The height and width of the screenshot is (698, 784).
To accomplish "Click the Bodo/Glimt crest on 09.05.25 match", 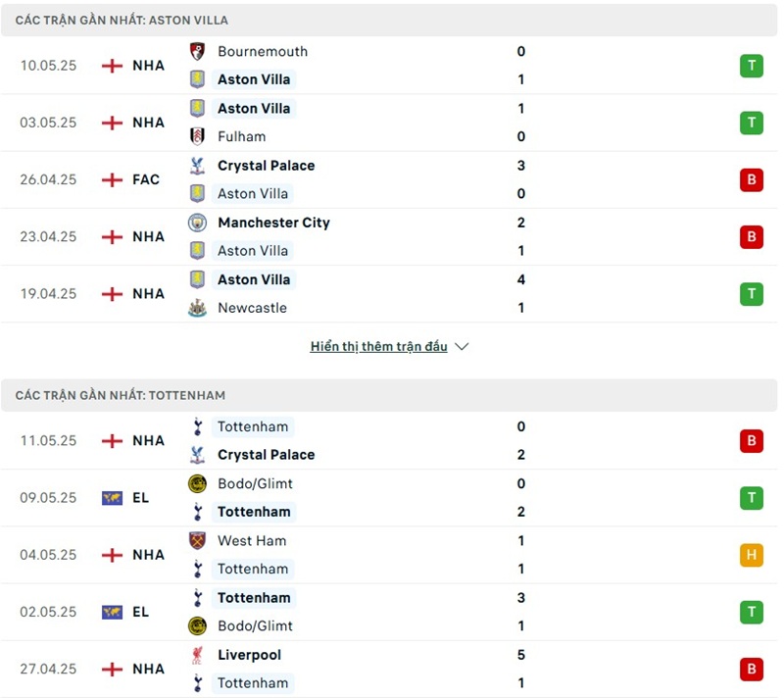I will (x=197, y=483).
